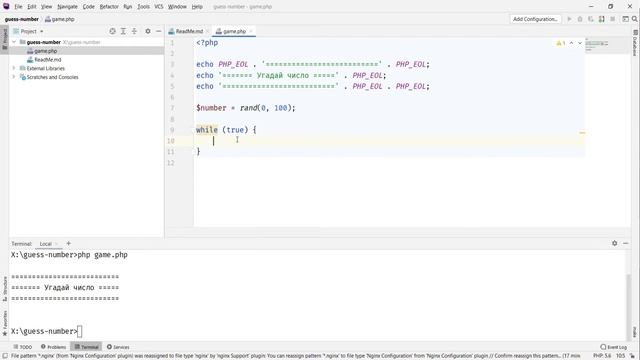Collapse the guess-number project folder
640x360 pixels.
14,42
